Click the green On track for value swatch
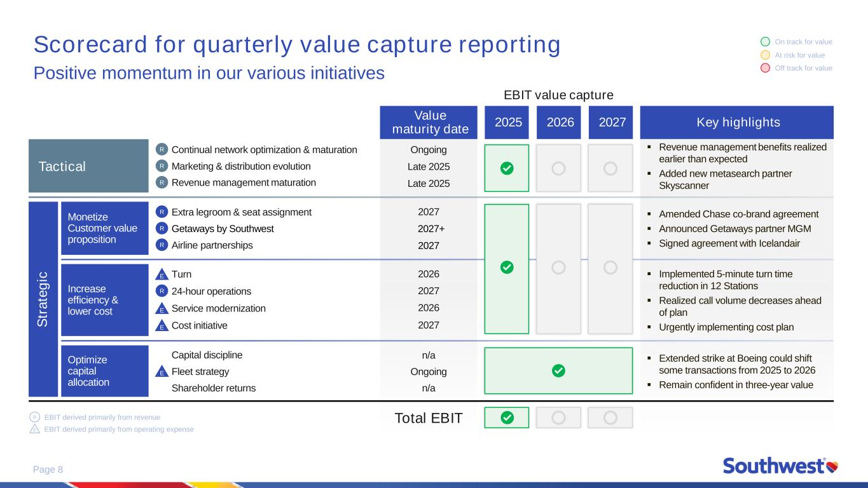The image size is (868, 488). tap(765, 42)
